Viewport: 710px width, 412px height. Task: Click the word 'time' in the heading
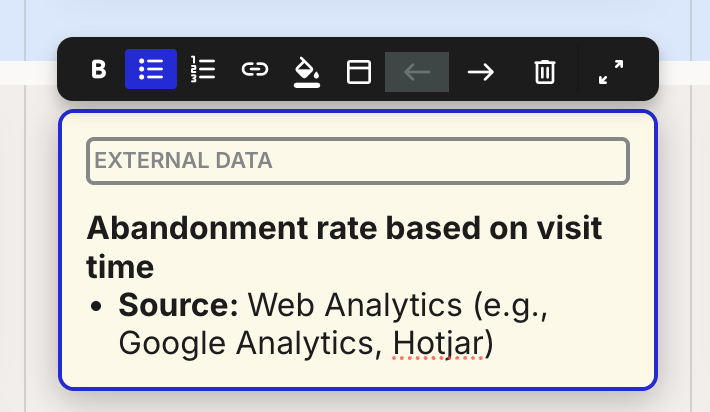tap(120, 266)
